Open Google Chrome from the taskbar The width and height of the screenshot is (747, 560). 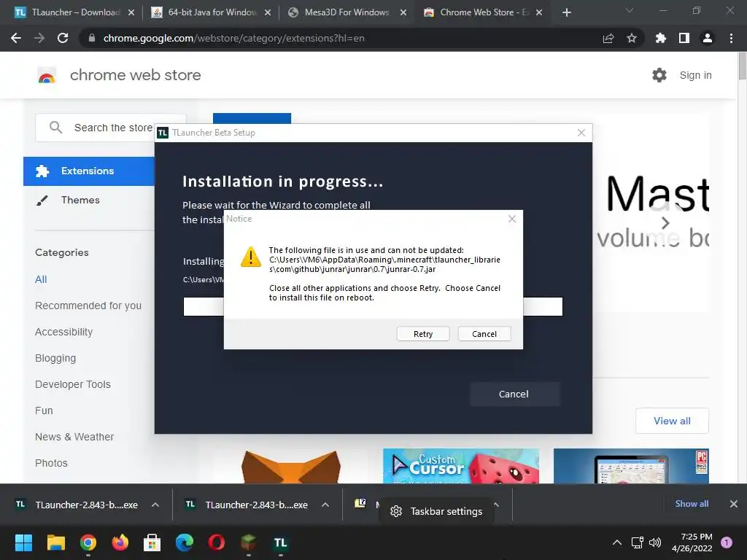pos(88,542)
